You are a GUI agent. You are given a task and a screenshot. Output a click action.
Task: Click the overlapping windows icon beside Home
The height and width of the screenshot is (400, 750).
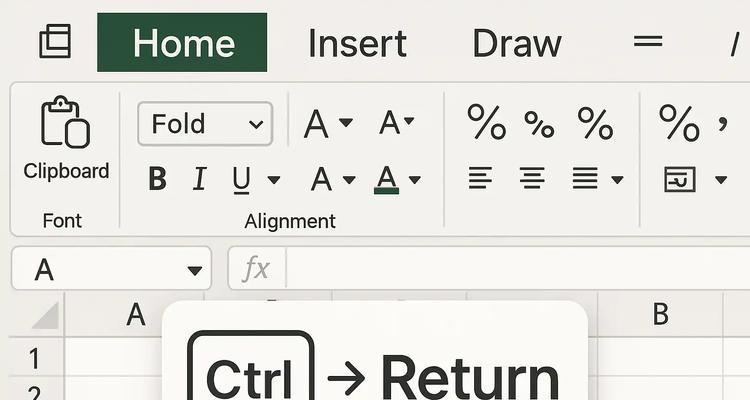[x=55, y=41]
